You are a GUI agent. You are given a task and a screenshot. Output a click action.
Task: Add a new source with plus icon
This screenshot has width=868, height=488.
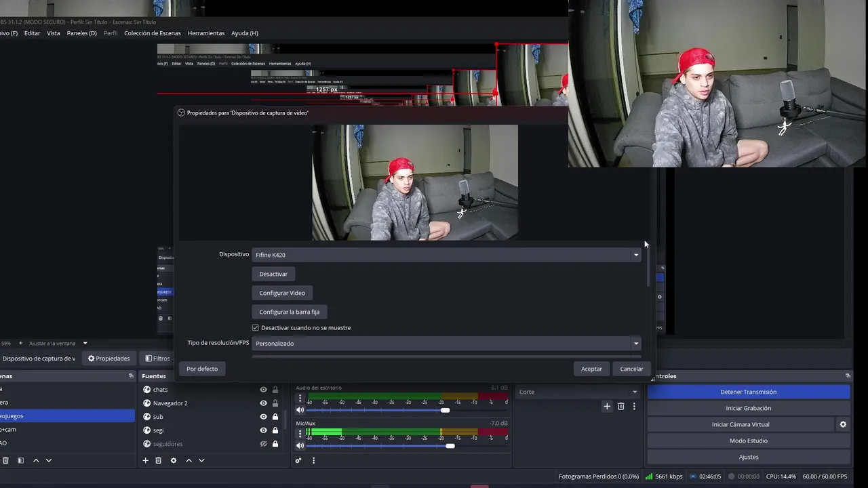coord(145,460)
